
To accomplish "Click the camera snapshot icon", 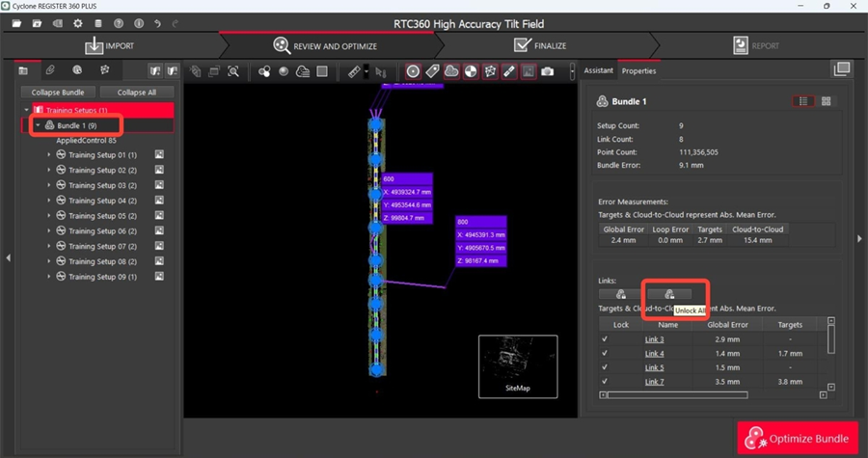I will click(x=548, y=71).
